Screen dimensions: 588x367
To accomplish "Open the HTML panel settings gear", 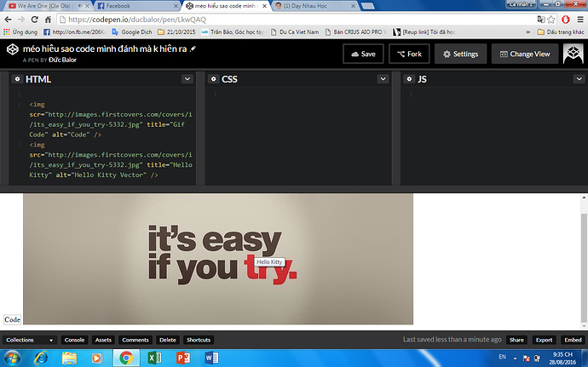I will click(x=16, y=79).
